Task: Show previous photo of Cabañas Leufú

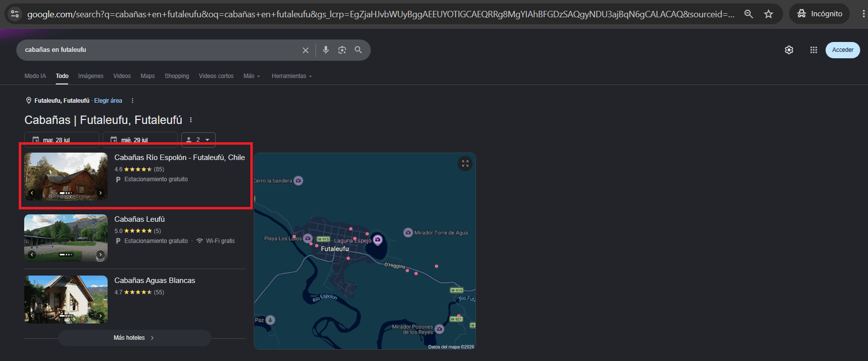Action: click(32, 255)
